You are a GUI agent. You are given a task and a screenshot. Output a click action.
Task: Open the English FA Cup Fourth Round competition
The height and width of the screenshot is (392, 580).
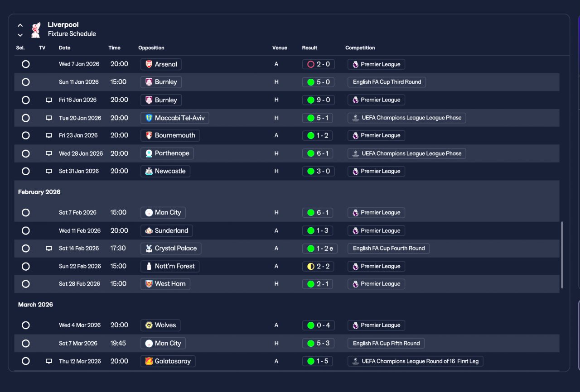(389, 249)
